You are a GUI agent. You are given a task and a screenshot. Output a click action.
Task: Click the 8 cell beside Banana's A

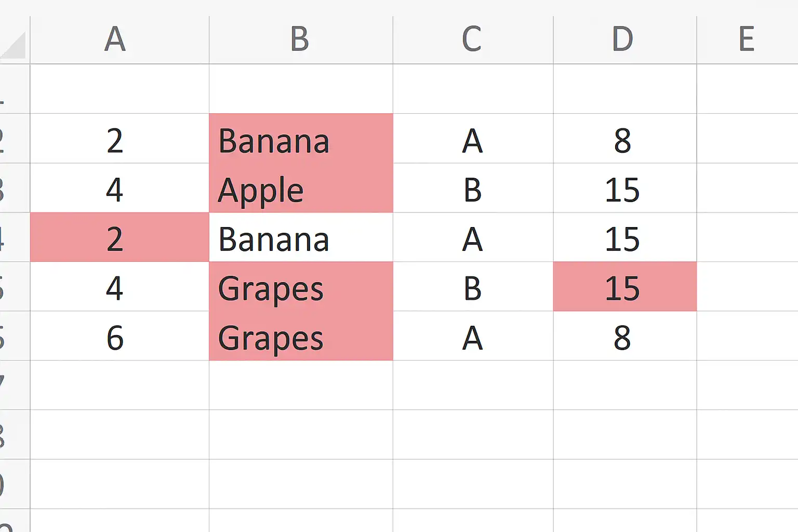[625, 138]
